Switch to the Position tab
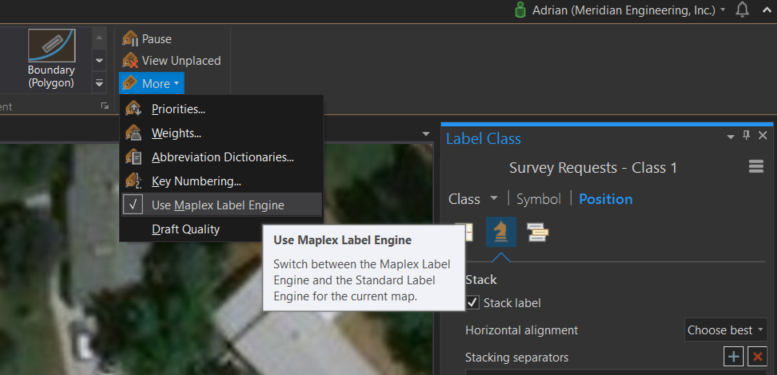This screenshot has height=375, width=777. coord(606,199)
